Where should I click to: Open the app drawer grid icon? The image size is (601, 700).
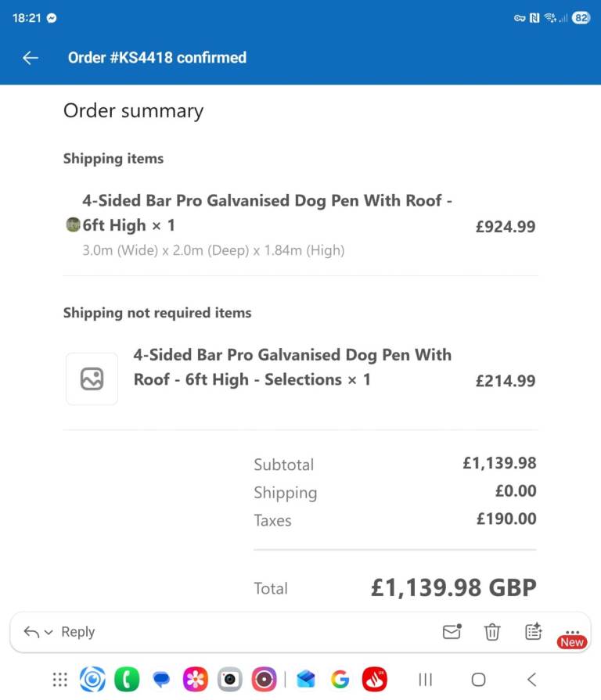[60, 679]
